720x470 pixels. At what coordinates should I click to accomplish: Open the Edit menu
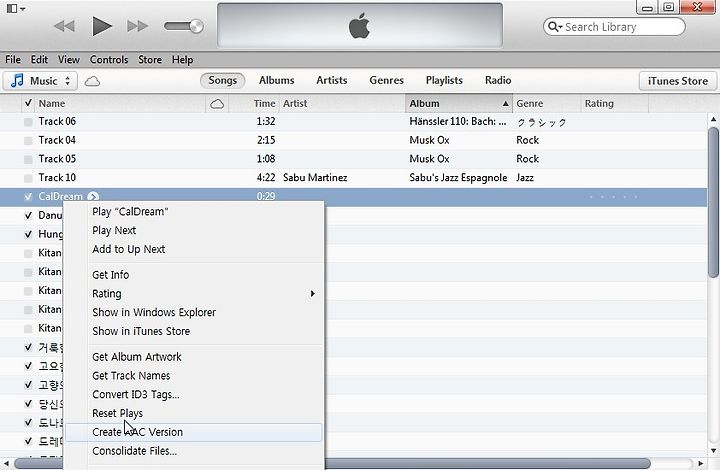tap(39, 60)
